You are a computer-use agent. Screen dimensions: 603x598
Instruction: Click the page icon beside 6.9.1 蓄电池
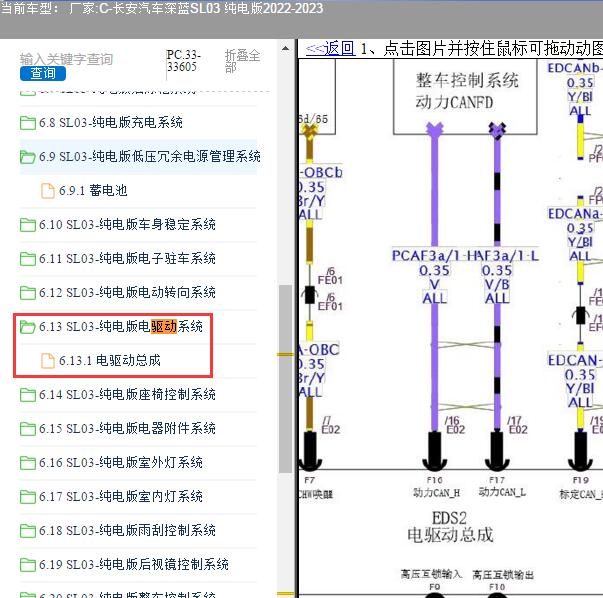click(x=48, y=191)
